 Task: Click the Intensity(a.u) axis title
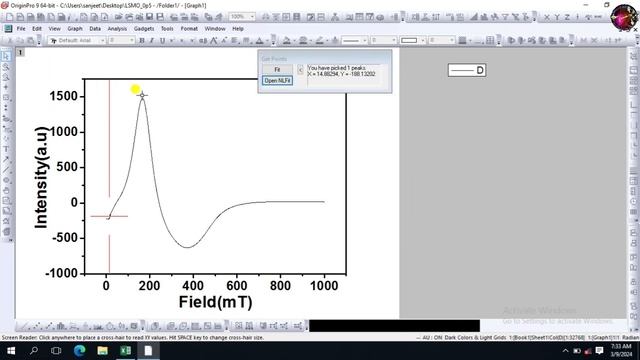coord(41,178)
